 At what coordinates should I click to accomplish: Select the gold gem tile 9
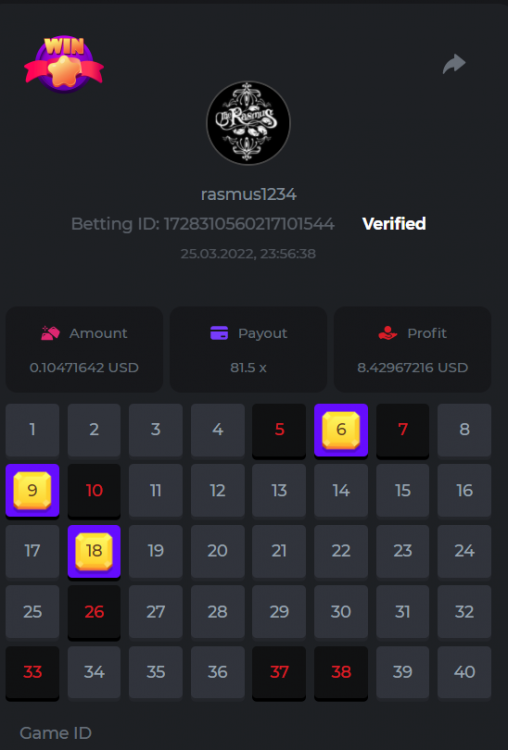(x=32, y=491)
